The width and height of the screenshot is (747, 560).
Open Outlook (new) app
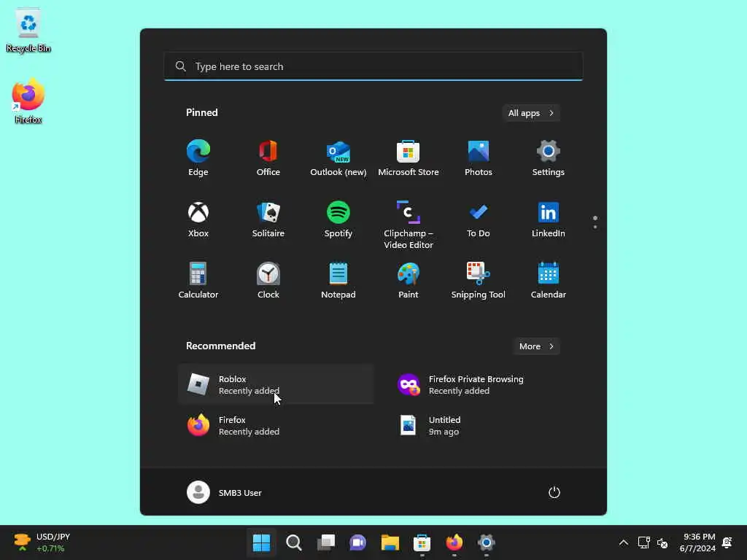tap(338, 158)
